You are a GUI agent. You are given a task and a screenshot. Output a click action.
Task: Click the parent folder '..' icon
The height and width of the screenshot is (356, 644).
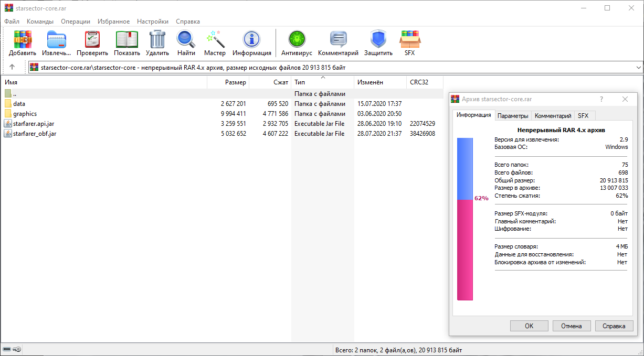click(8, 94)
